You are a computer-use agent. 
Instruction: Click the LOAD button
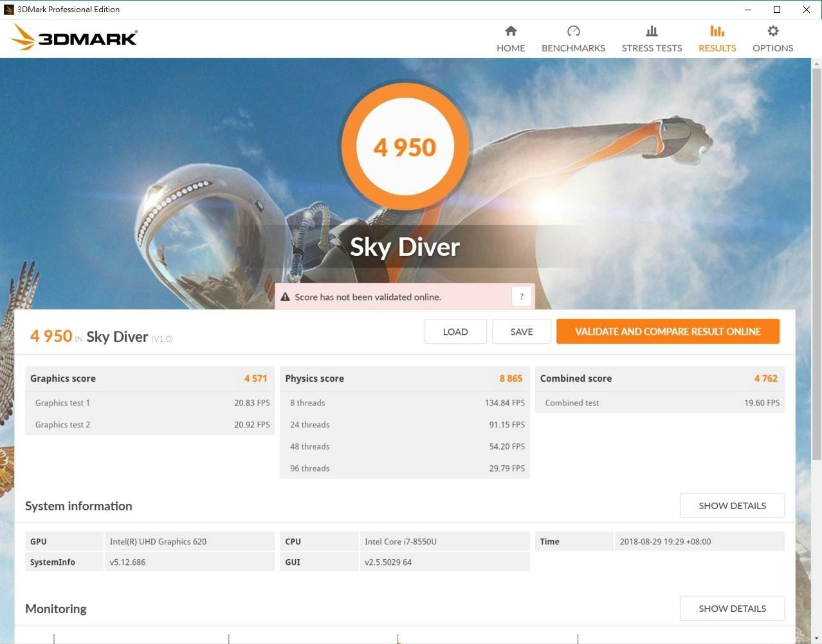click(x=455, y=332)
